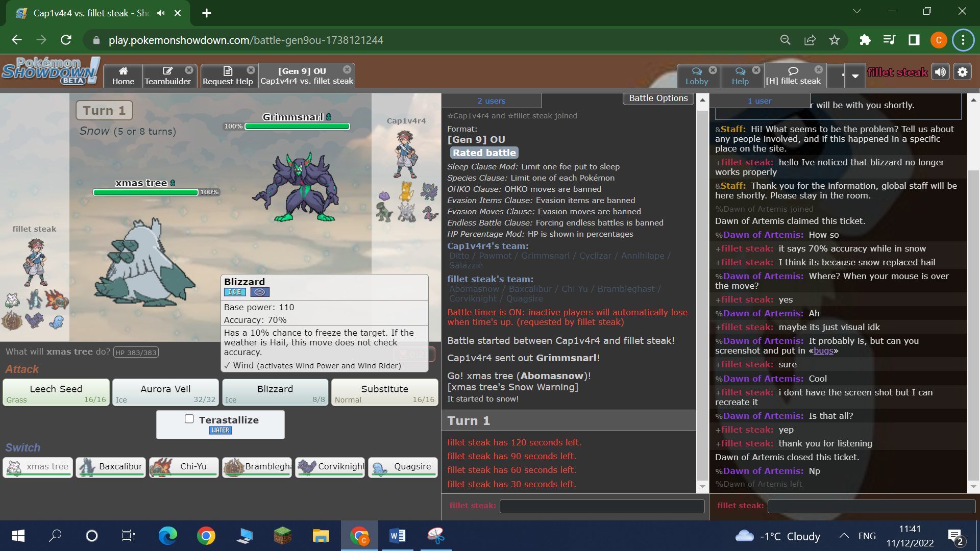Close the Lobby chat tab
Viewport: 980px width, 551px height.
click(713, 70)
